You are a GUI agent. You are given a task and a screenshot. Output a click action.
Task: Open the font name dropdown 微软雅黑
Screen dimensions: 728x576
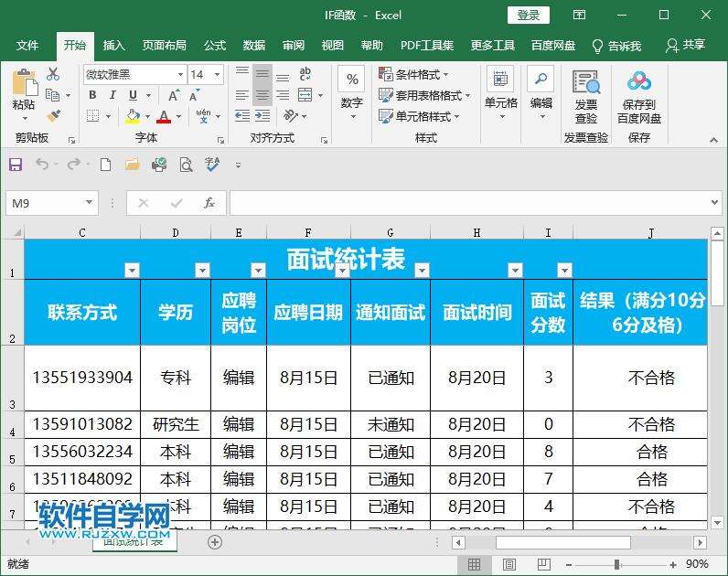(180, 75)
